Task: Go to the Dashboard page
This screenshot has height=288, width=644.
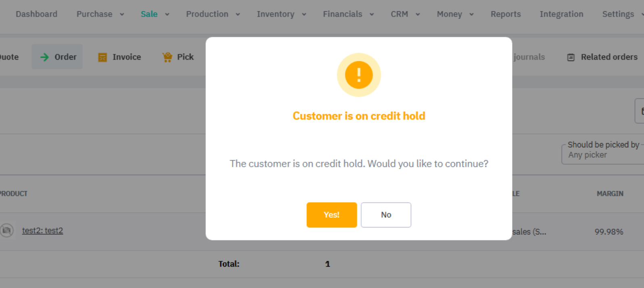Action: [36, 14]
